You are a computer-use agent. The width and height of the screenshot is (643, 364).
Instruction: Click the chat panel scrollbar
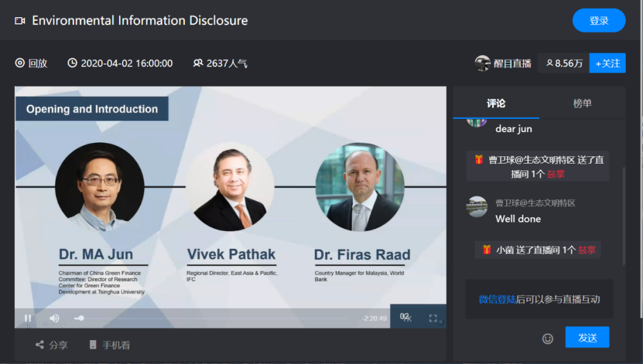pos(623,214)
